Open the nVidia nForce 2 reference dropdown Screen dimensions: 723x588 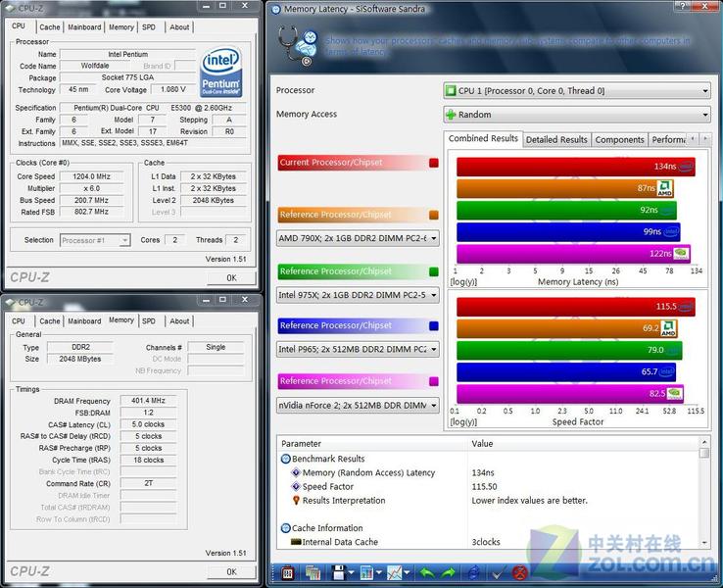coord(358,406)
